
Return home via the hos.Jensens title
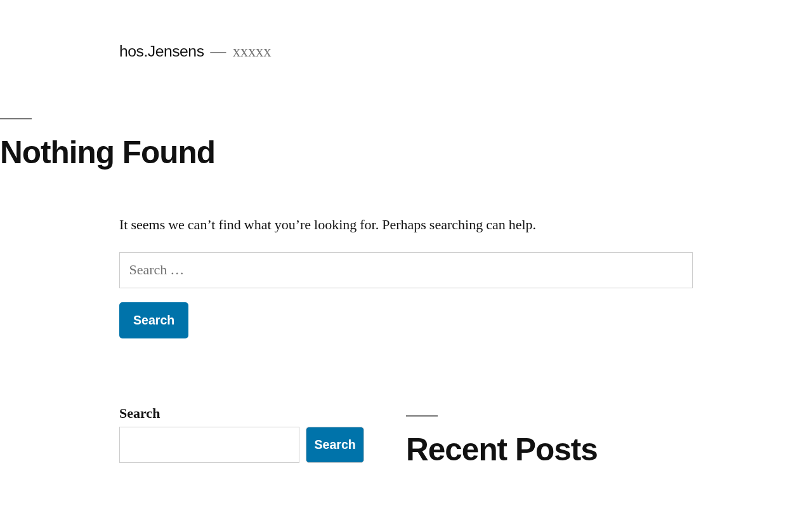[x=162, y=51]
